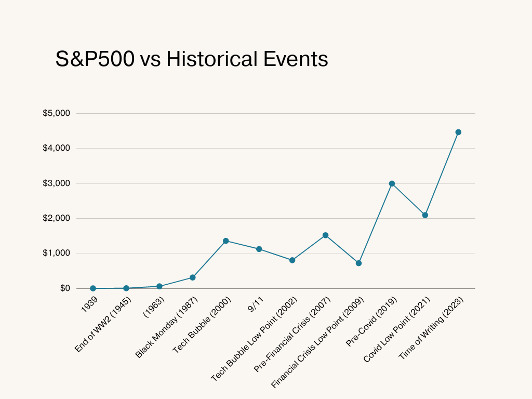Select the Time of Writing (2023) label
The width and height of the screenshot is (532, 399).
[x=431, y=328]
